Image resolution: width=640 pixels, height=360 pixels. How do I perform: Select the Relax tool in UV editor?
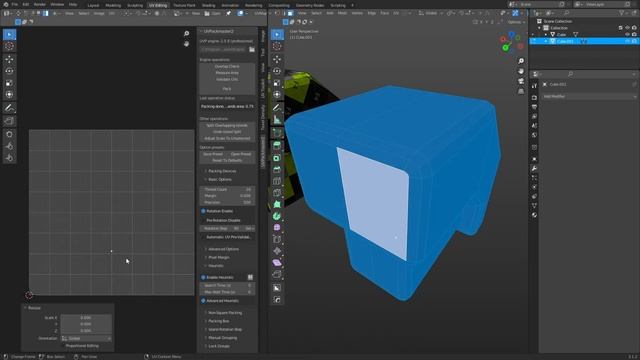coord(9,146)
